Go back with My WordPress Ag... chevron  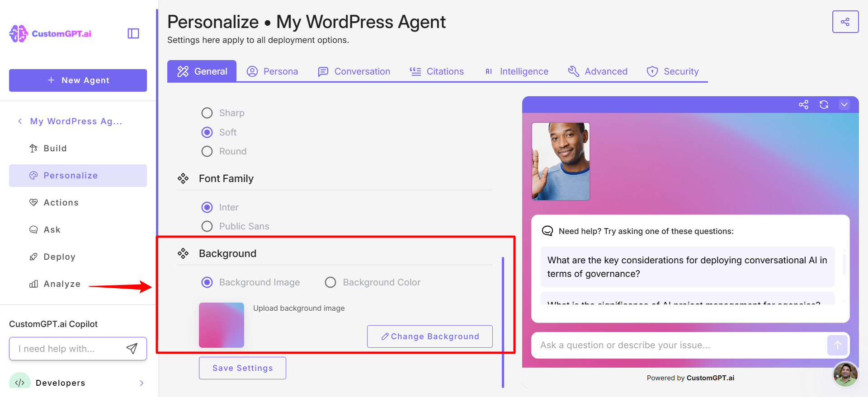click(20, 121)
